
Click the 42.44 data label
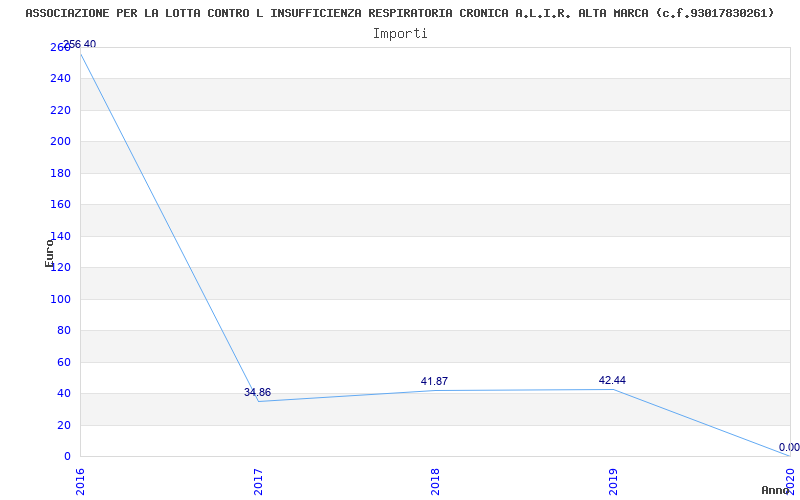(612, 380)
